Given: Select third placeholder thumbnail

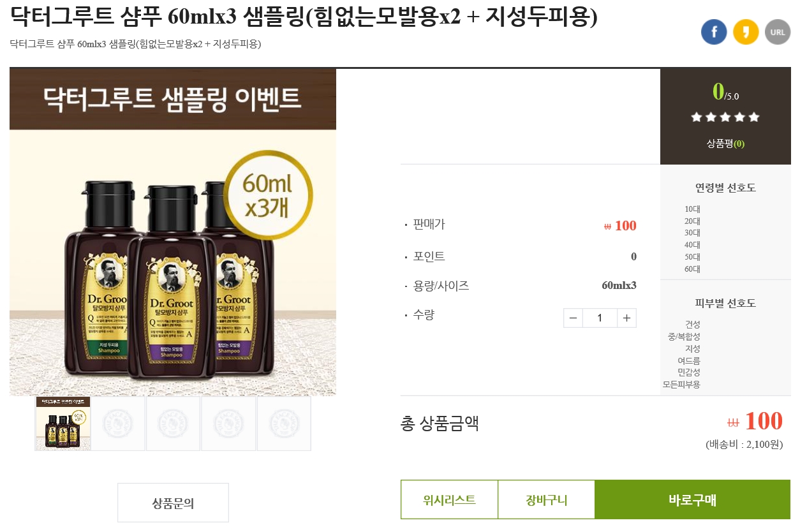Looking at the screenshot, I should click(x=174, y=424).
